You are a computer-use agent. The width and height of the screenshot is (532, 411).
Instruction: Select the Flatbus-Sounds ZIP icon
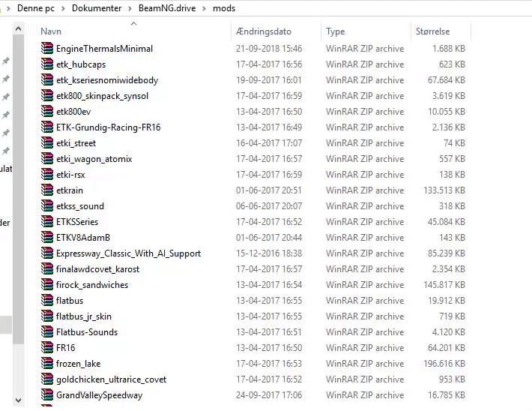(47, 331)
